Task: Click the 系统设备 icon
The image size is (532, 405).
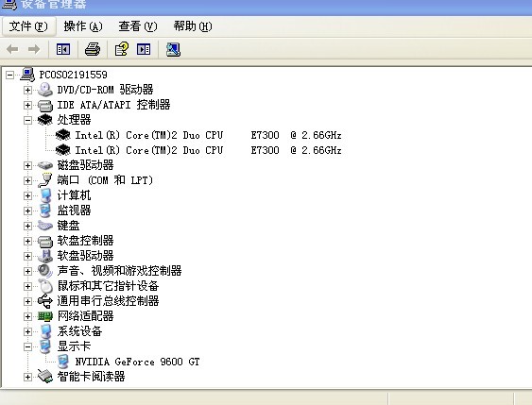Action: pos(45,331)
